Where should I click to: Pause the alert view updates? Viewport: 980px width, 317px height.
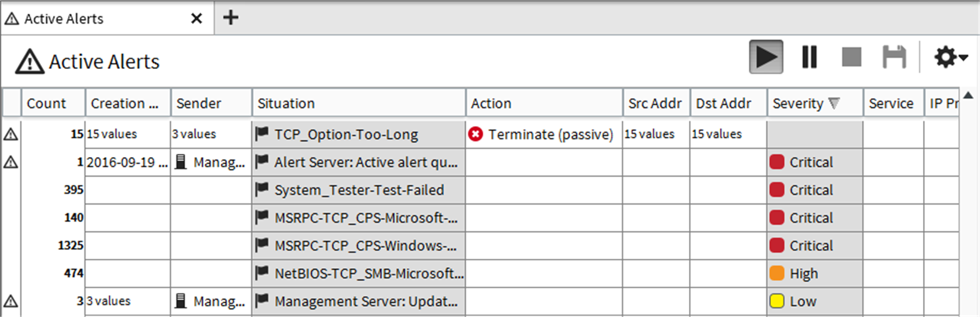pyautogui.click(x=809, y=57)
